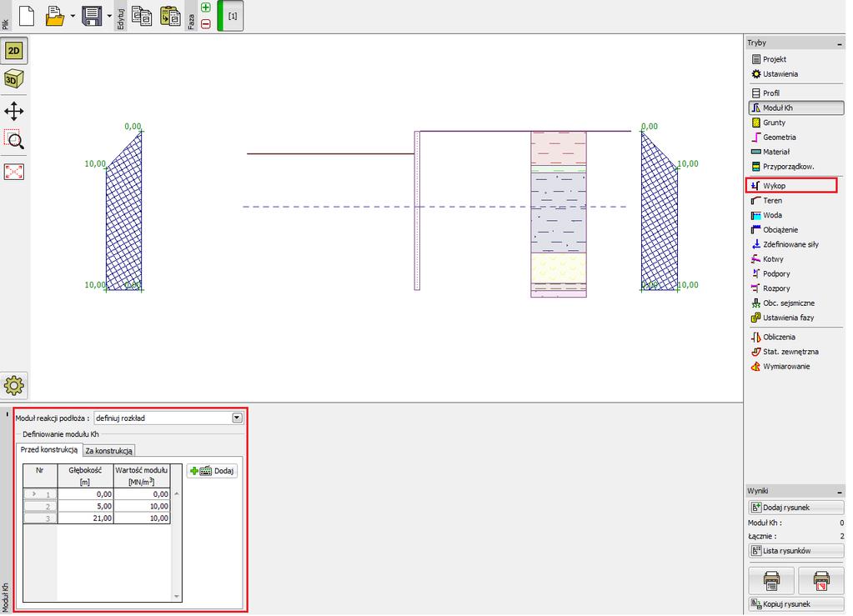Click the Teren mode icon

756,201
